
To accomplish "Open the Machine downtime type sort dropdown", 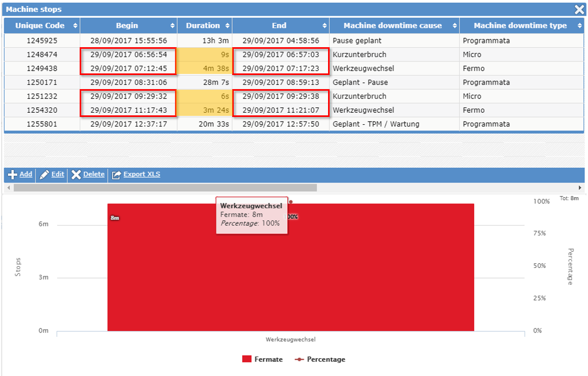I will point(580,25).
